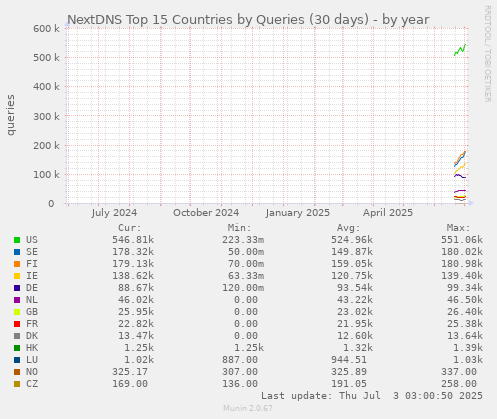Image resolution: width=497 pixels, height=419 pixels.
Task: Click the NO brown legend swatch
Action: point(17,372)
